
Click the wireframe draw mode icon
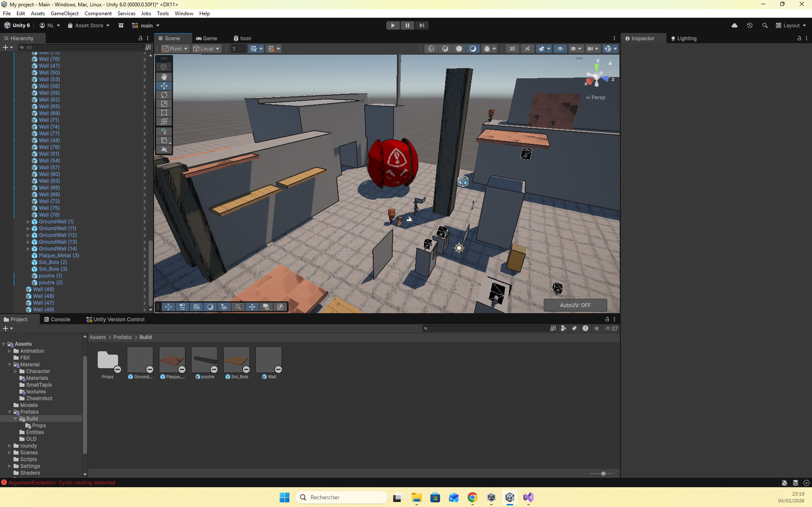[431, 49]
